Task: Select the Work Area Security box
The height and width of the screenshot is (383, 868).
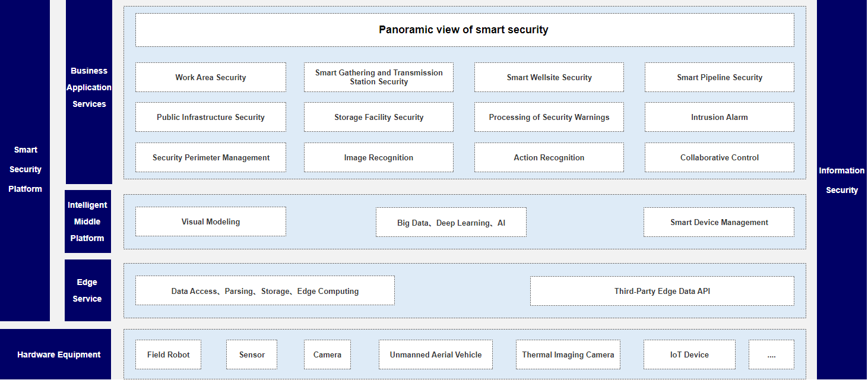Action: 210,77
